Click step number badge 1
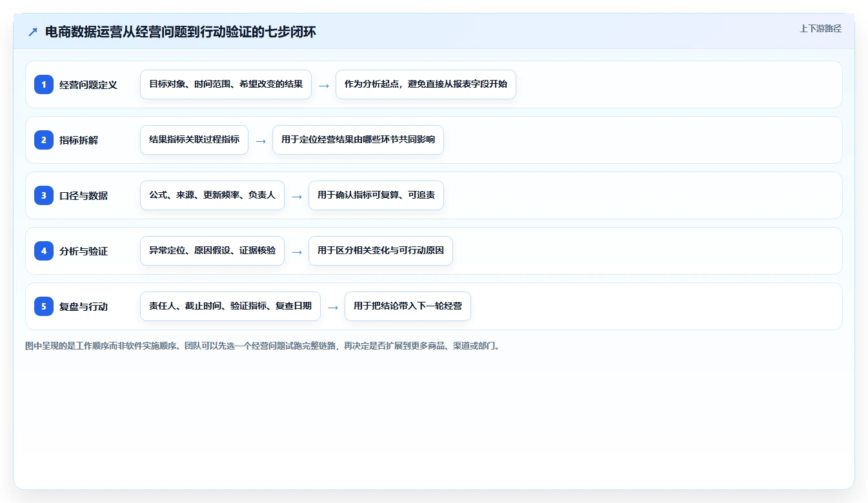This screenshot has width=868, height=503. [x=44, y=84]
